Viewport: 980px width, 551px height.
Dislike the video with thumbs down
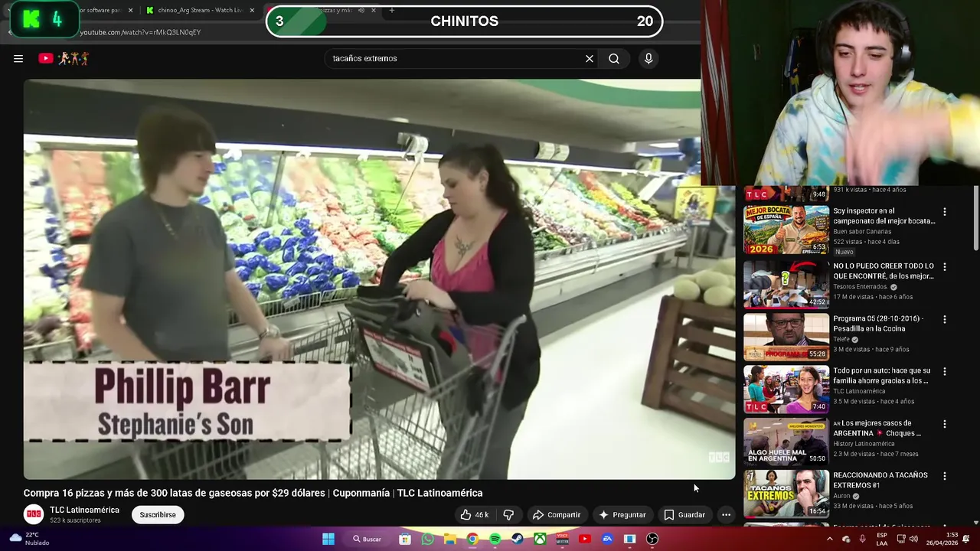click(x=508, y=515)
